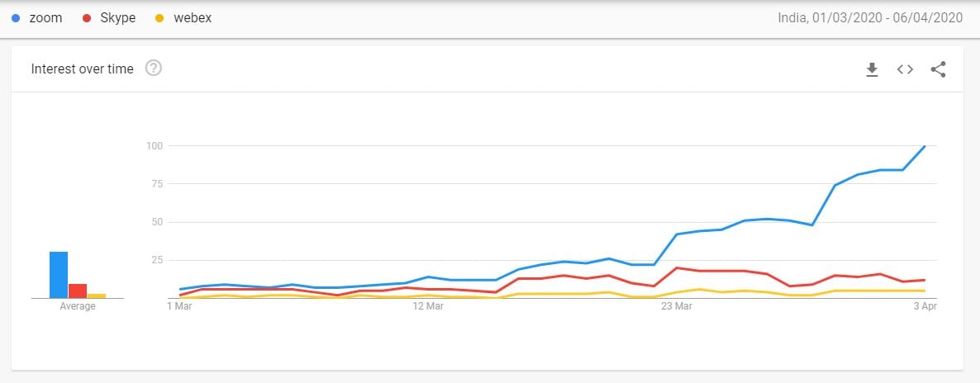Select the webex search term
The image size is (980, 383).
(193, 18)
